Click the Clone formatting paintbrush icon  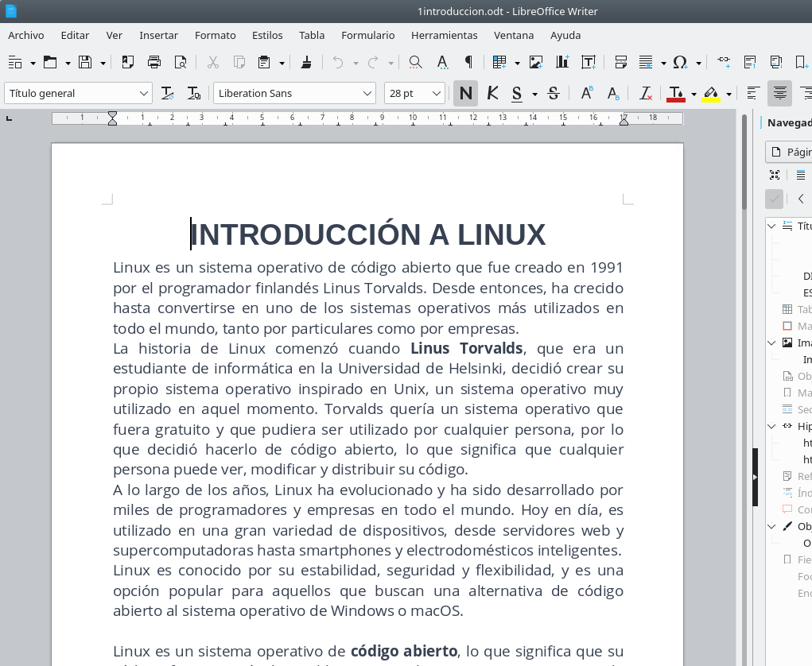[306, 62]
